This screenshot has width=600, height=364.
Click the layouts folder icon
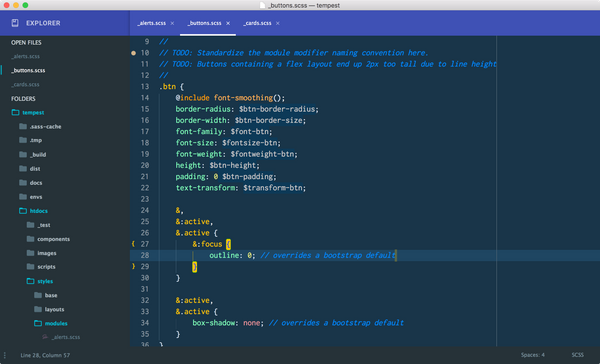[38, 309]
